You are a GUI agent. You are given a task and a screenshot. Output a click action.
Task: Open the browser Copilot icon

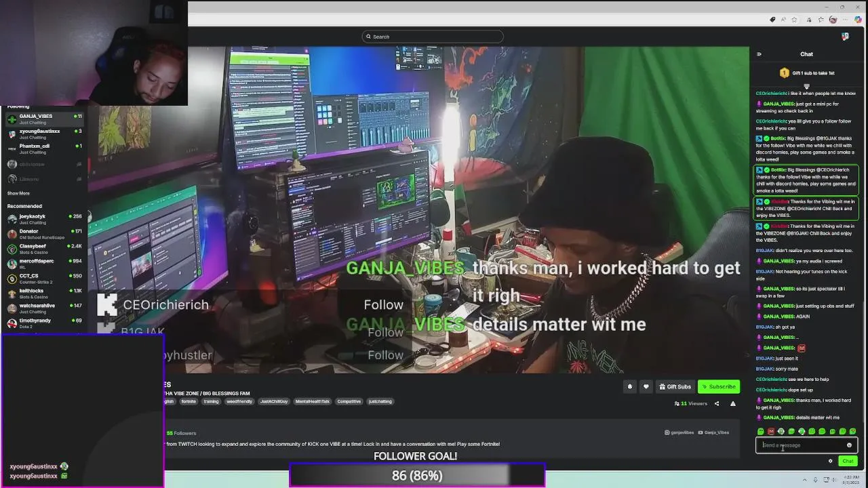858,20
